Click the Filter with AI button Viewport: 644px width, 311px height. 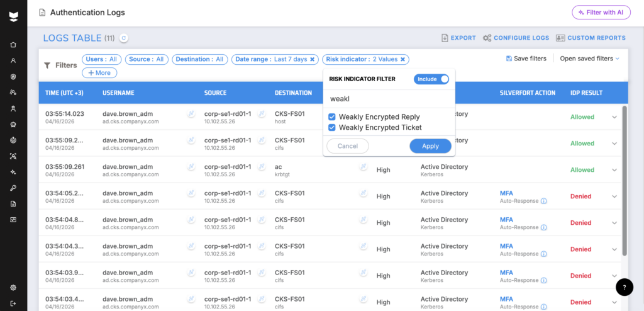point(601,13)
